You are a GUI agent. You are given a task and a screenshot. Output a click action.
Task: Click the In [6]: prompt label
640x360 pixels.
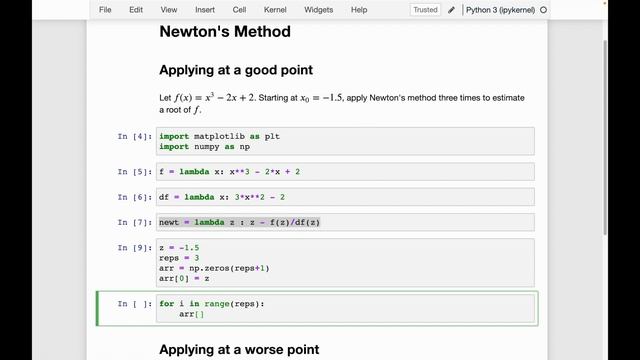point(135,197)
